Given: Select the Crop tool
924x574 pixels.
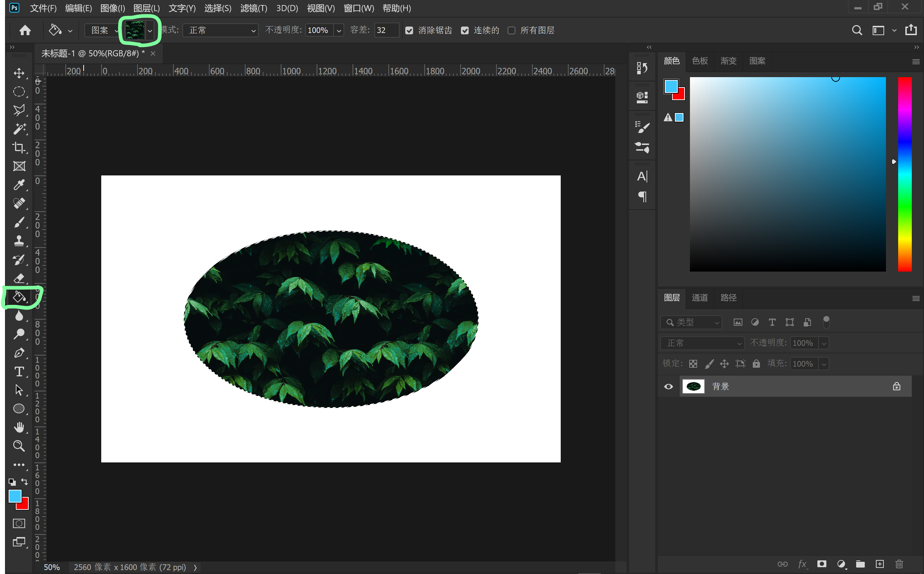Looking at the screenshot, I should (19, 147).
